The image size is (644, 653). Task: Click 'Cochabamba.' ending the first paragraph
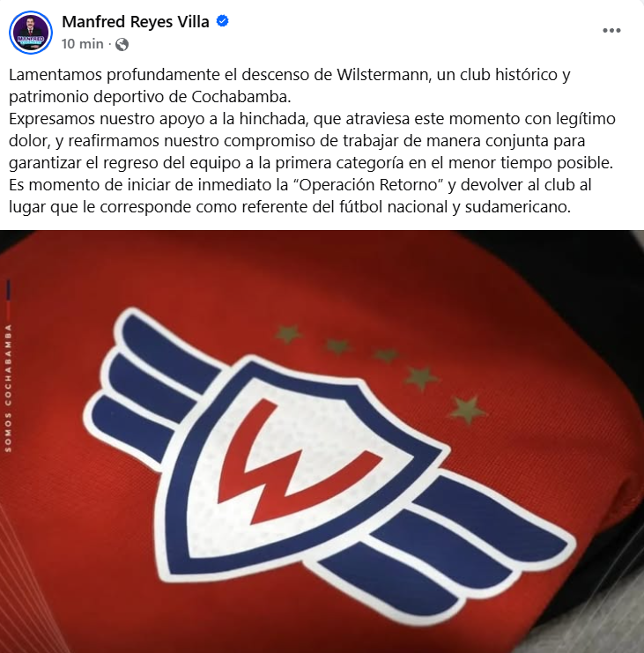(x=241, y=97)
